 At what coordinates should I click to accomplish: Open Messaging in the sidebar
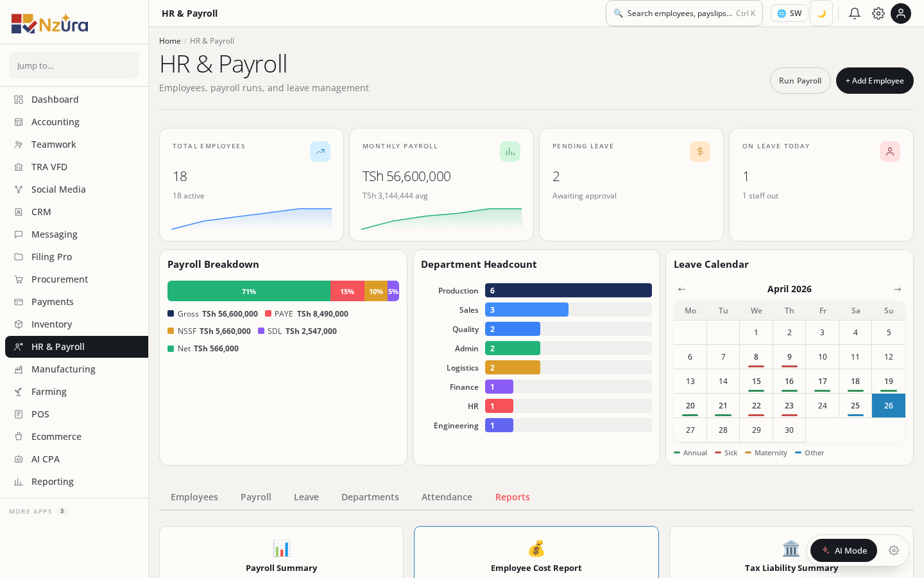point(76,234)
